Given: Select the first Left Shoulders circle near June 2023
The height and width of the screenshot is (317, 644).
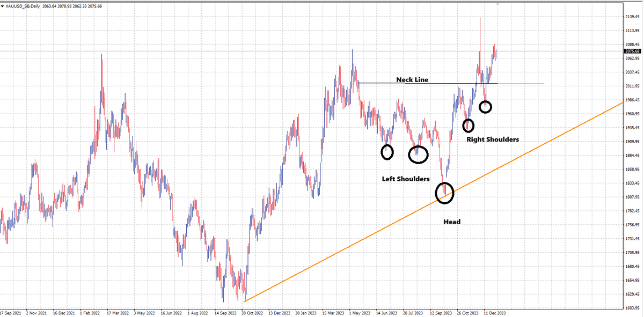Looking at the screenshot, I should click(x=387, y=152).
